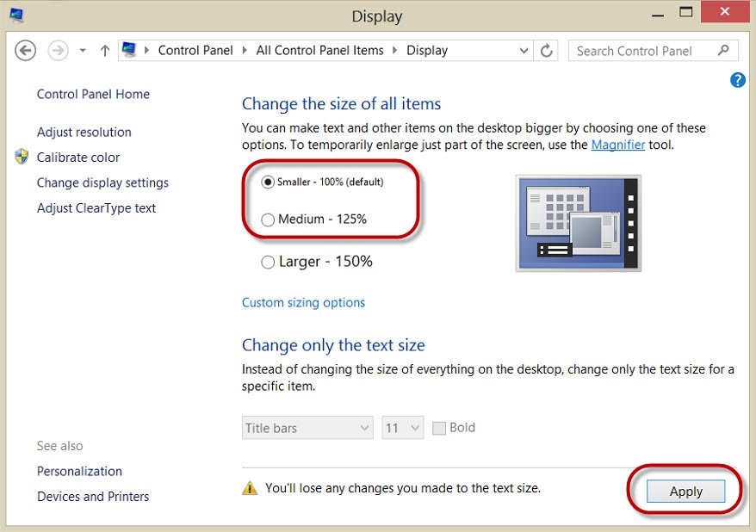The height and width of the screenshot is (532, 756).
Task: Open the Title bars item dropdown
Action: click(307, 428)
